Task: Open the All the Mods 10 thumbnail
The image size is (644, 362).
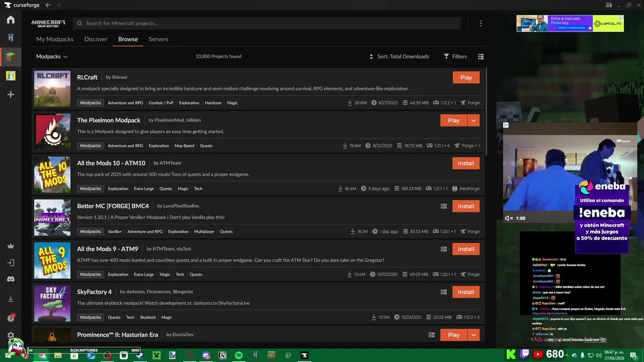Action: coord(52,174)
